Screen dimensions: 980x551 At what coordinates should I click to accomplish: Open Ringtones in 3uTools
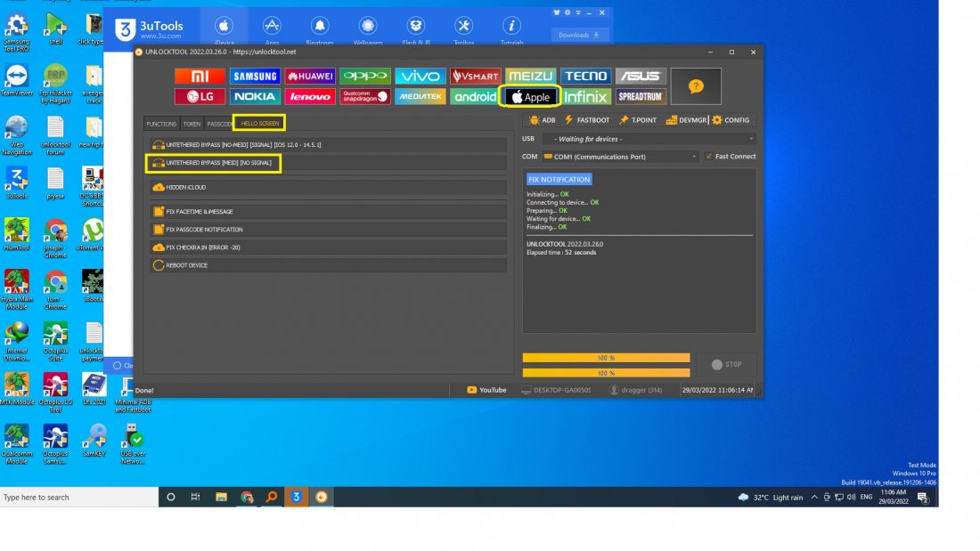[319, 29]
